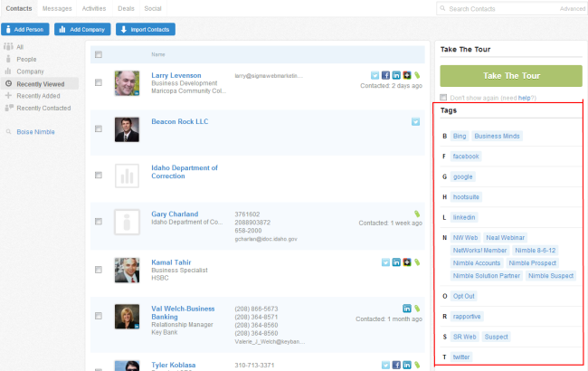Filter by the SR Web tag
The image size is (588, 371).
coord(464,337)
